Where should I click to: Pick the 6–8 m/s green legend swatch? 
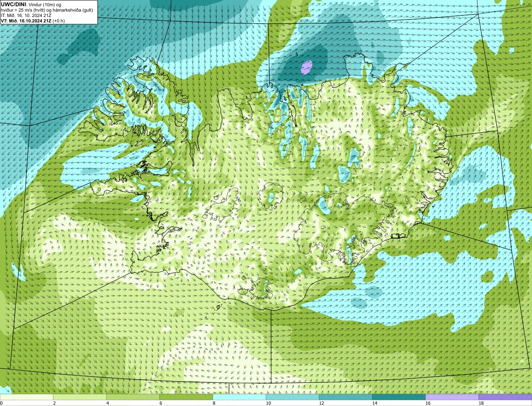(186, 397)
